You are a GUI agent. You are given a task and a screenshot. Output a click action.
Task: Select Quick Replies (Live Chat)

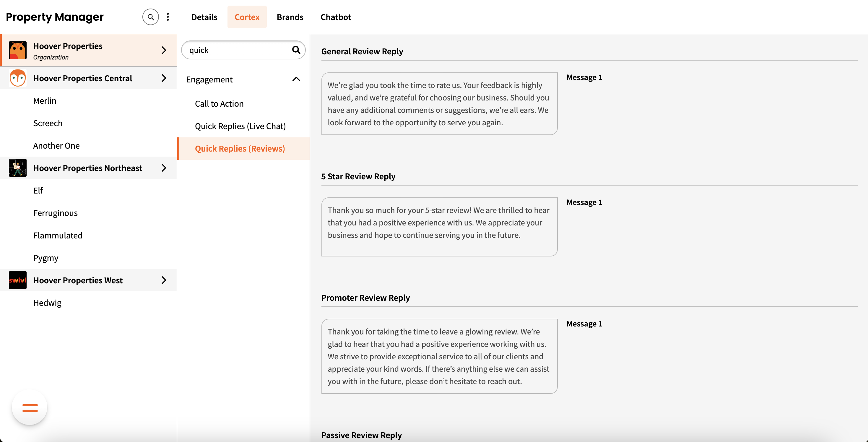click(240, 126)
